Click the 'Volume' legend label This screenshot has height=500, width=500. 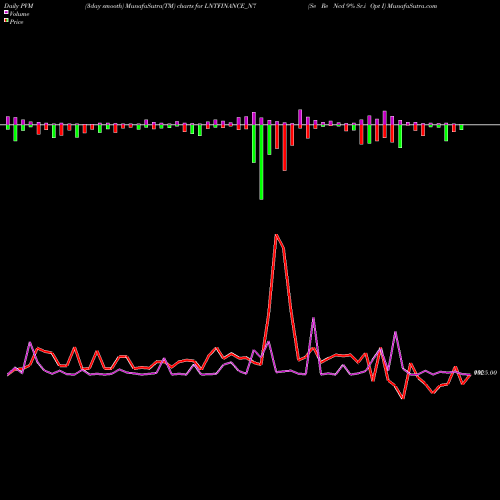pos(19,14)
